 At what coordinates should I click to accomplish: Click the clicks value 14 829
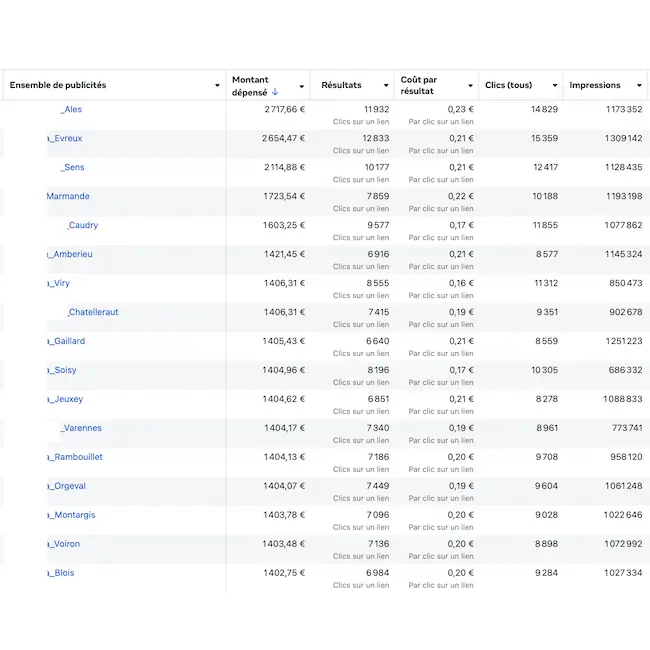click(x=544, y=109)
